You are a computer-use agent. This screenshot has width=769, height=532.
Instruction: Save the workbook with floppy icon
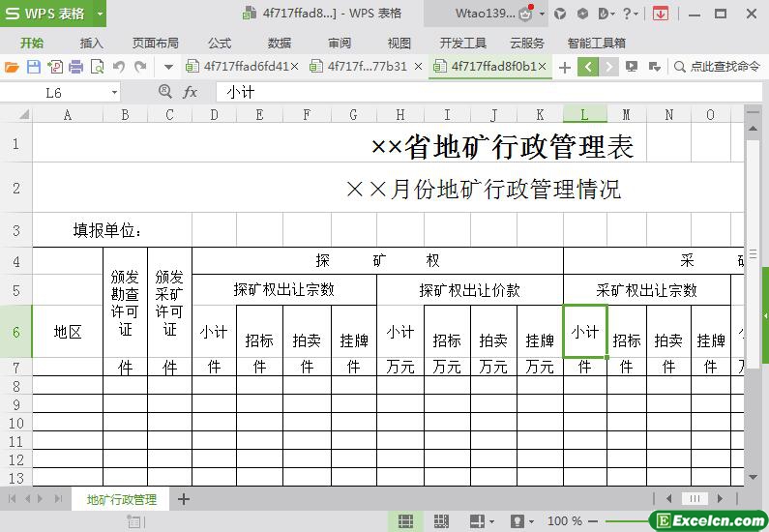coord(33,66)
